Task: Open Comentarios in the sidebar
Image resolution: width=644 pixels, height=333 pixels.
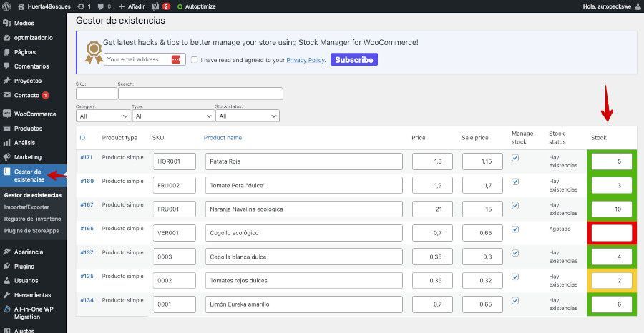Action: tap(33, 66)
